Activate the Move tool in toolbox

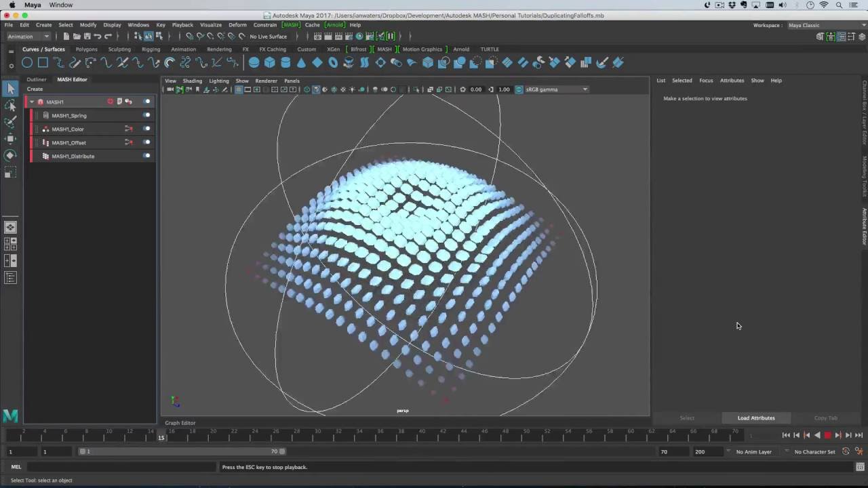pyautogui.click(x=10, y=139)
